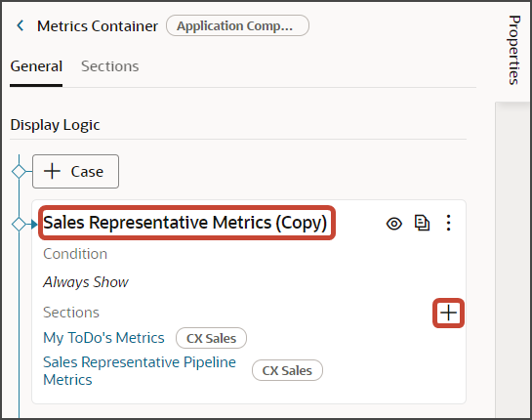Click the Sales Representative Metrics (Copy) title

coord(185,223)
